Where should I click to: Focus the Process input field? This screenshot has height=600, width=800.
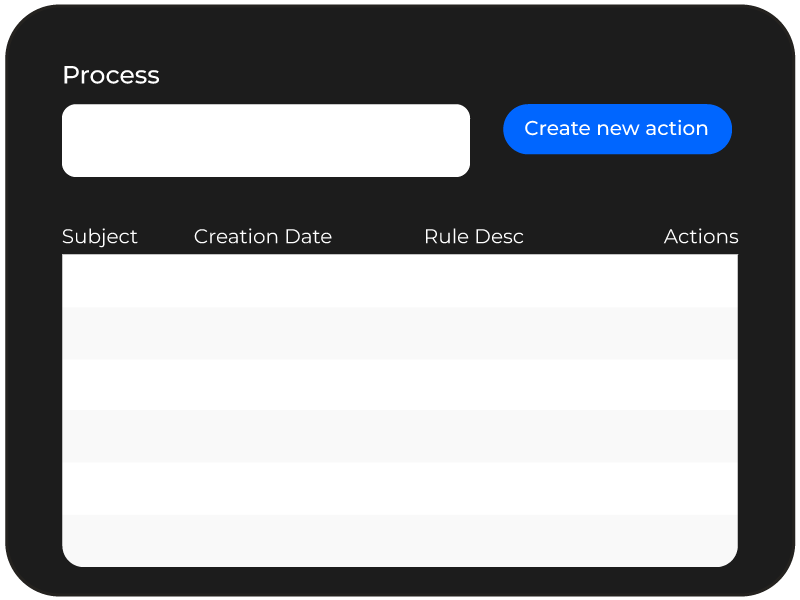pyautogui.click(x=266, y=141)
